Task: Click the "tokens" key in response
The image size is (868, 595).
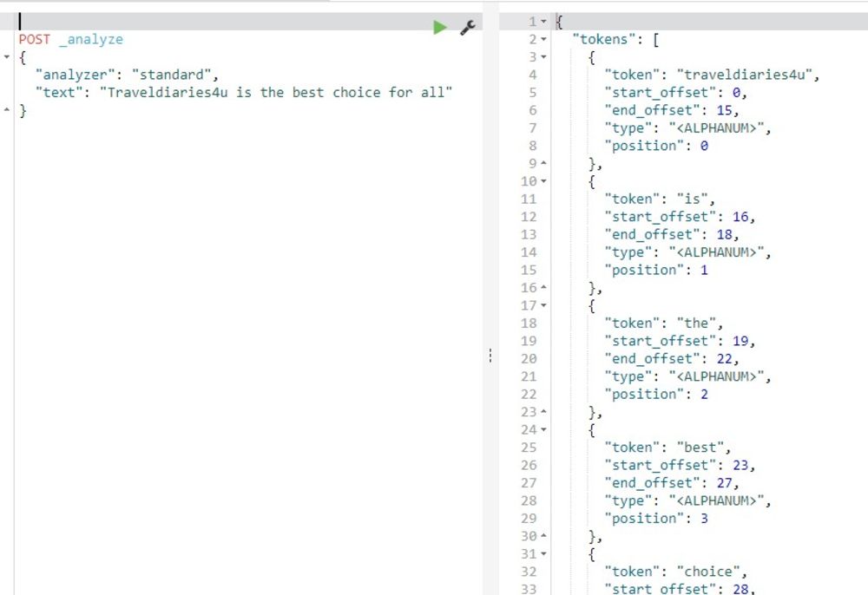Action: click(608, 39)
